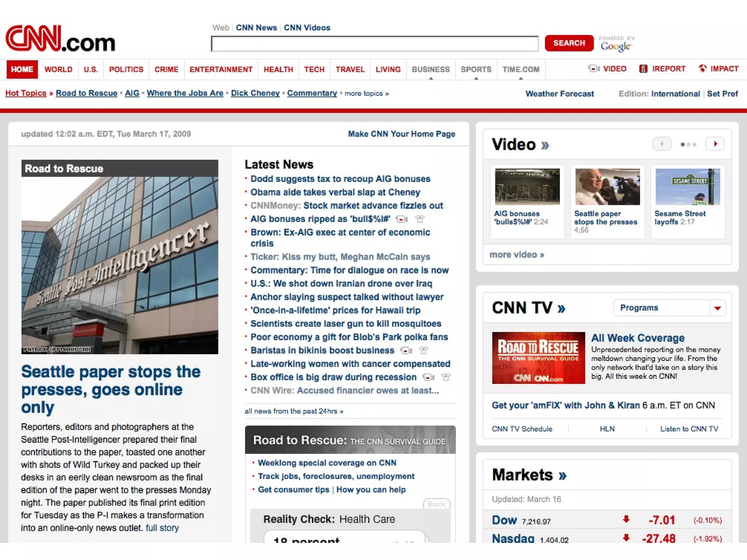The image size is (747, 560).
Task: Click the red down arrow for Dow
Action: tap(626, 519)
